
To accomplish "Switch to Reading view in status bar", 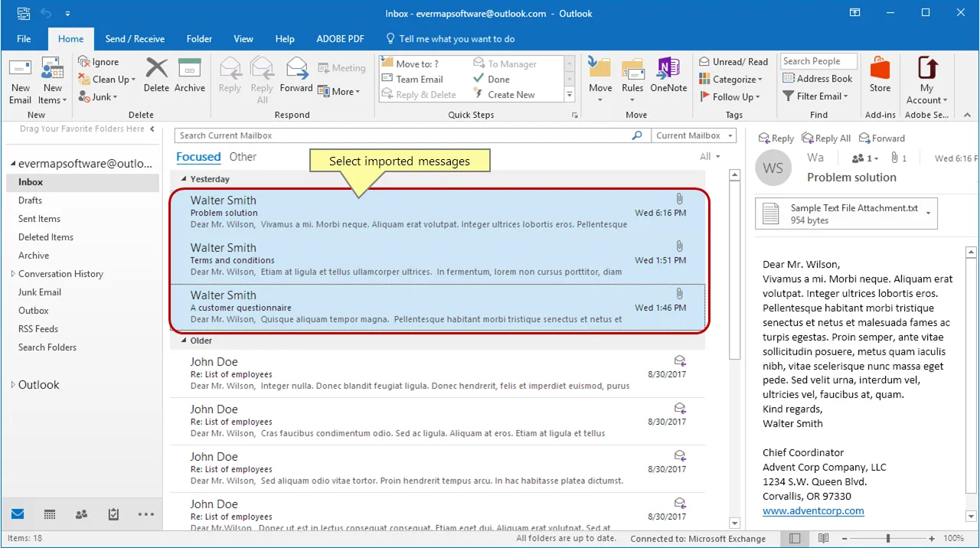I will (x=824, y=539).
